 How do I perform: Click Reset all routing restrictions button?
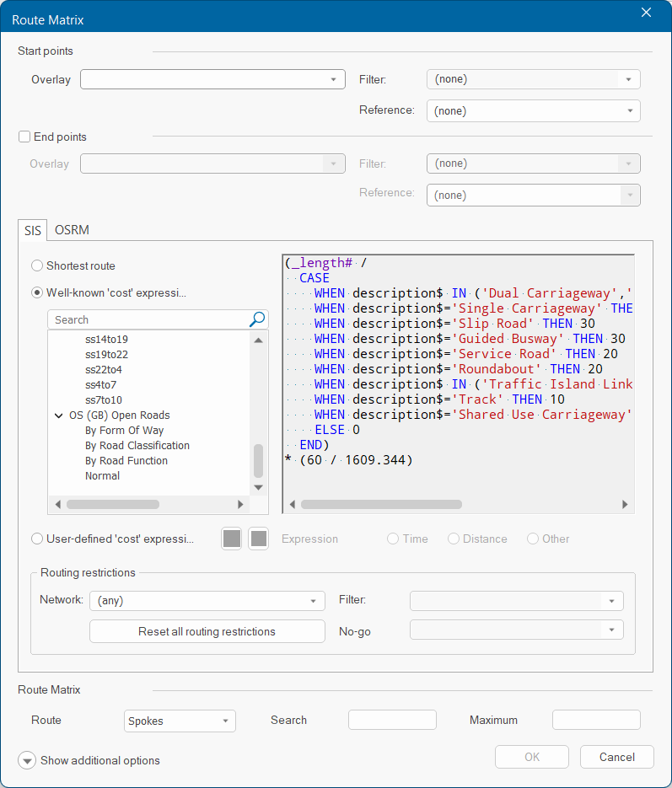tap(207, 631)
